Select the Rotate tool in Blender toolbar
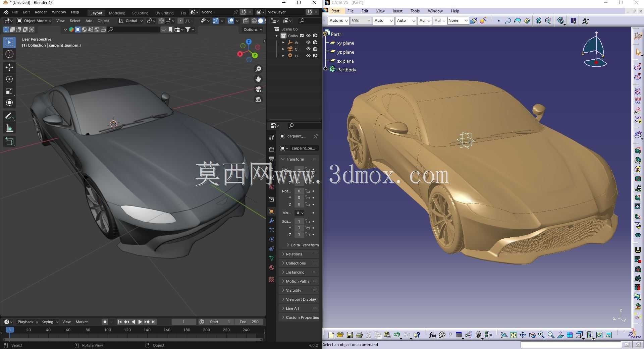Screen dimensions: 644x349 click(9, 79)
